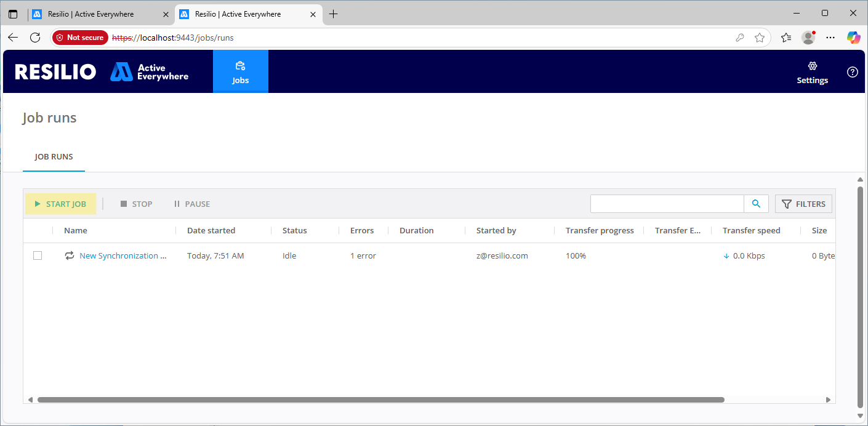868x426 pixels.
Task: Click the START JOB button
Action: click(x=60, y=204)
